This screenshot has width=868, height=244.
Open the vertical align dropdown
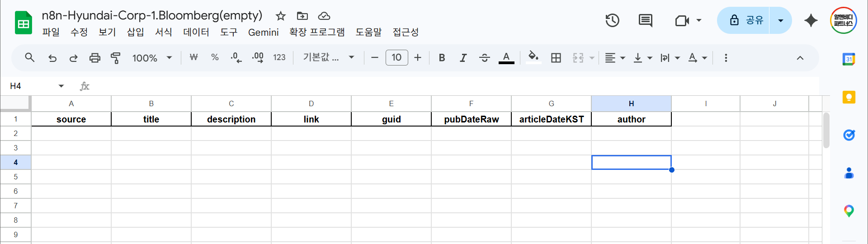point(643,58)
